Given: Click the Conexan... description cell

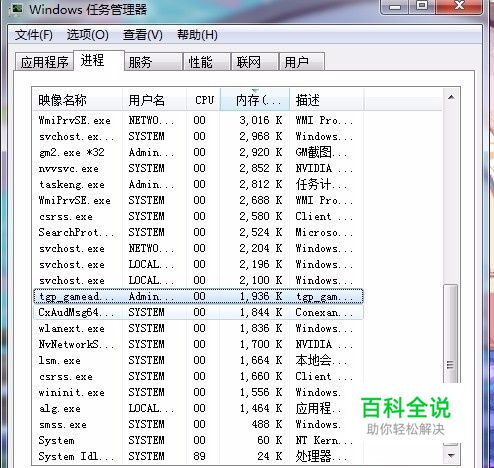Looking at the screenshot, I should pos(324,312).
